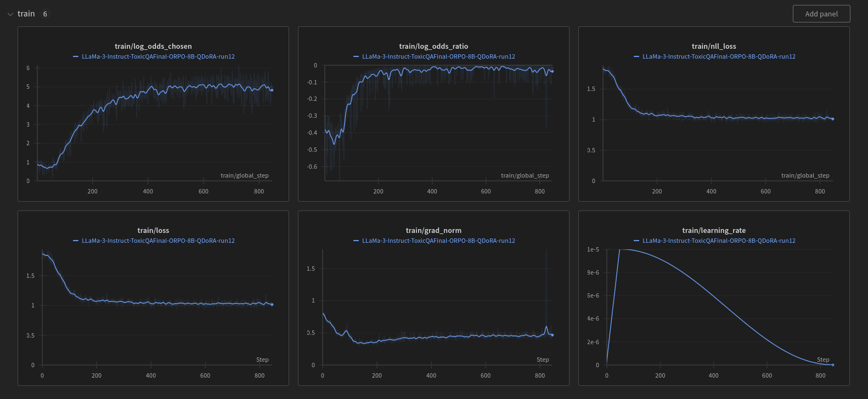Click the 4e-6 tick on learning_rate axis

tap(593, 318)
